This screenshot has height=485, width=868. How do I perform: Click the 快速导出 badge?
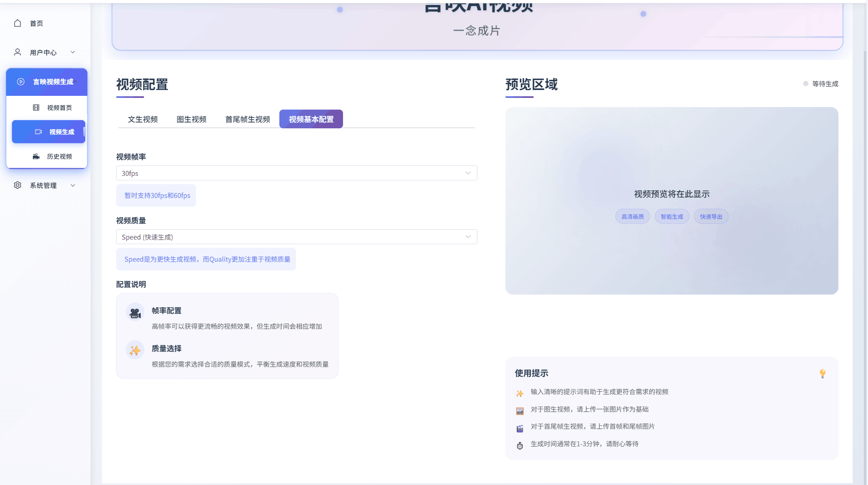coord(711,216)
